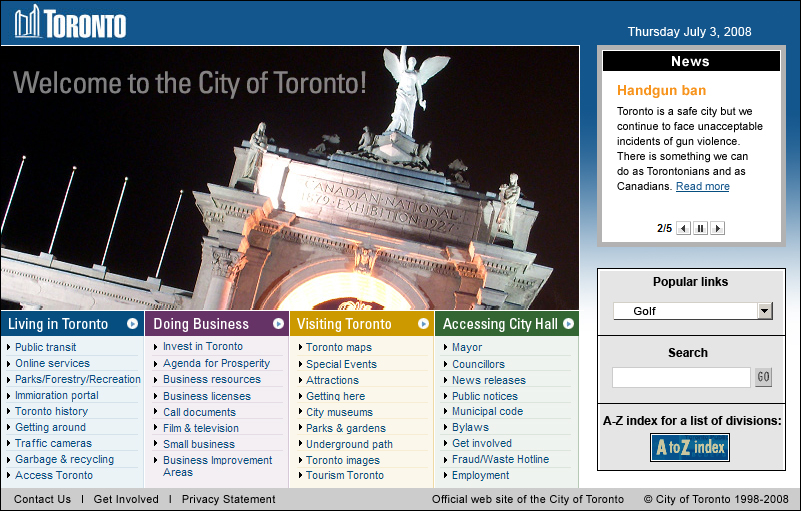Open the Public transit link
Screen dimensions: 801x511
45,347
